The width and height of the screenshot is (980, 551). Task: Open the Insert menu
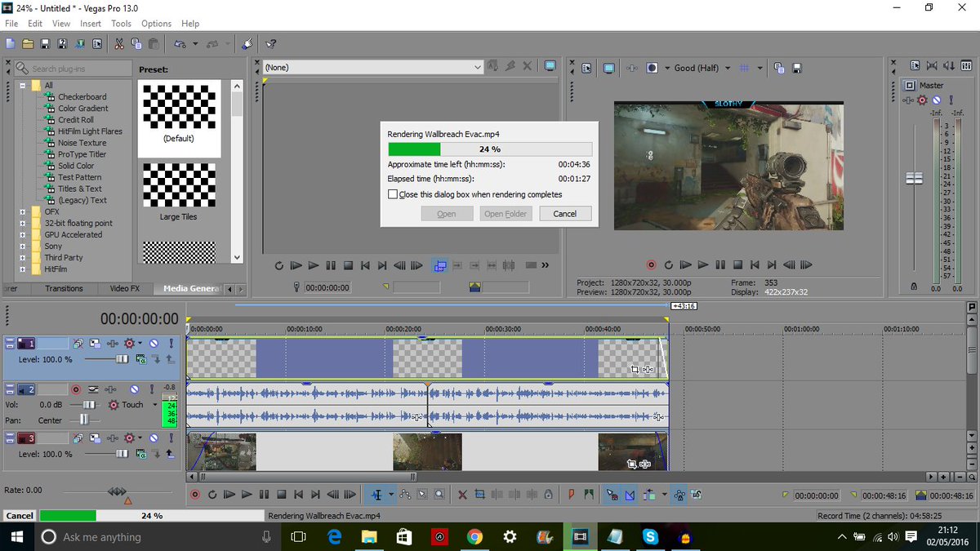pos(91,24)
